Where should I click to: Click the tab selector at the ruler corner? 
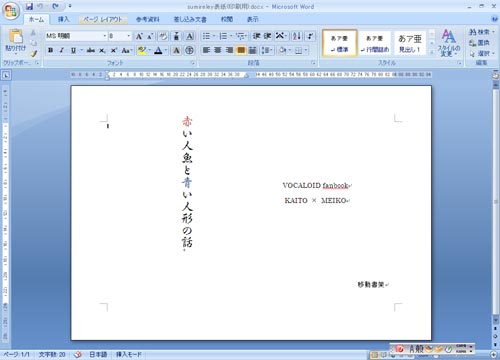[6, 75]
